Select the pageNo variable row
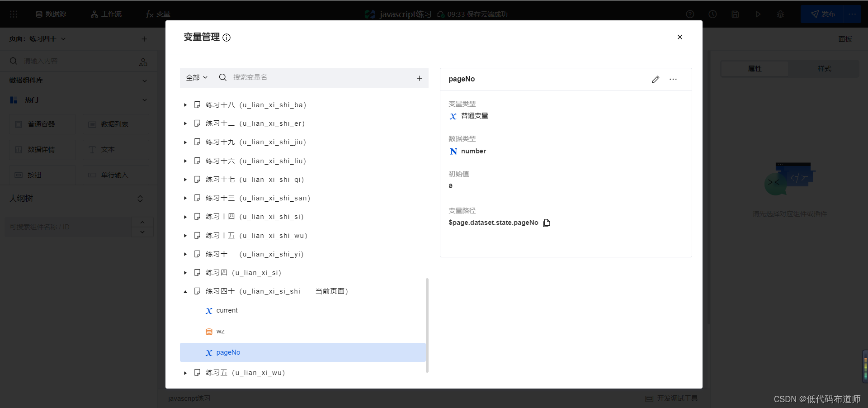 302,352
